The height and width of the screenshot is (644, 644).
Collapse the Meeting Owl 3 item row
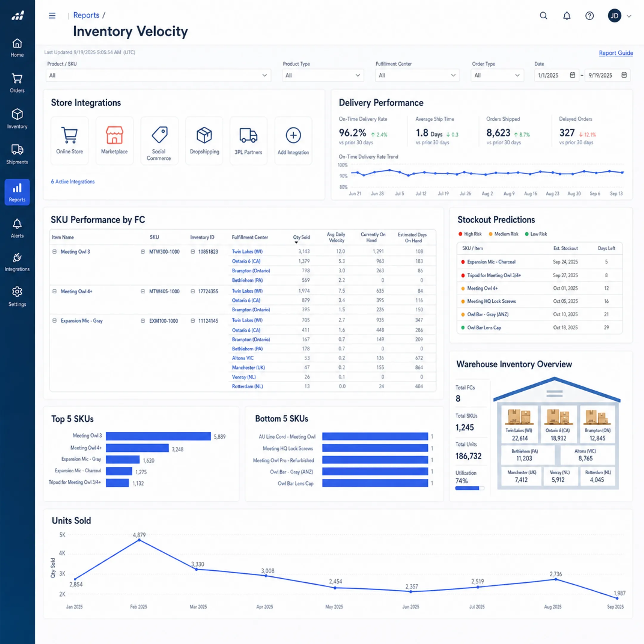54,252
